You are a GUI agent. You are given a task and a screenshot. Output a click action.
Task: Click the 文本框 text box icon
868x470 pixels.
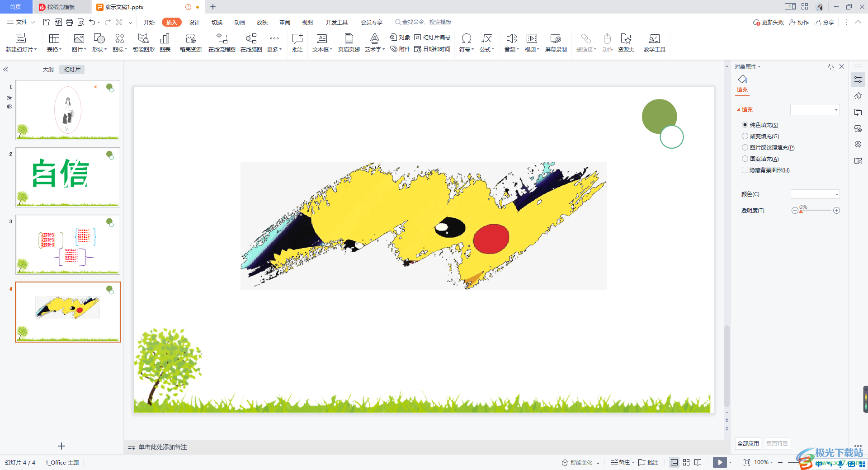coord(322,38)
